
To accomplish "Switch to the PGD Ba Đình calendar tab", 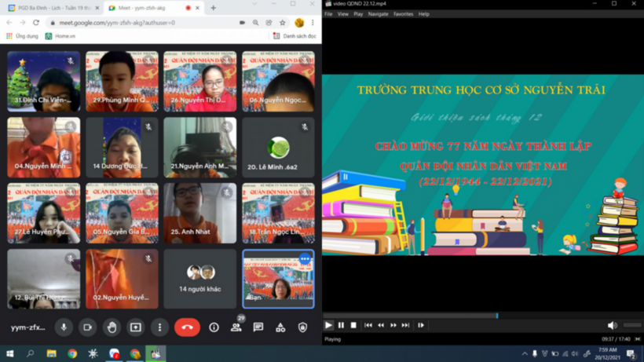I will (52, 8).
